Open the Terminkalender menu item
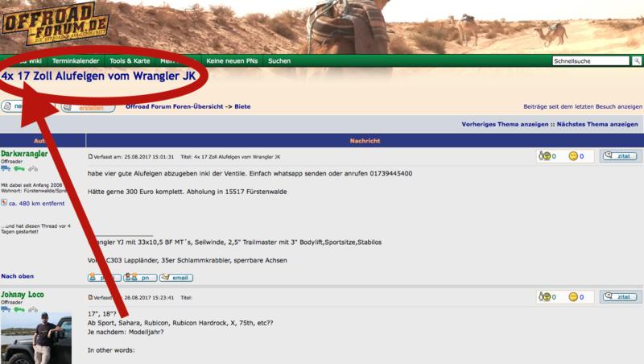Image resolution: width=644 pixels, height=364 pixels. (x=76, y=61)
